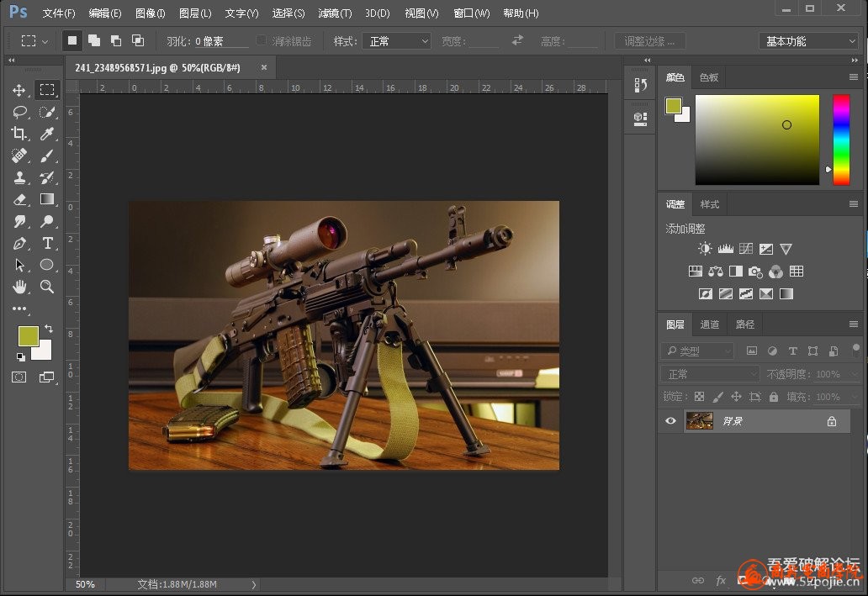Open the layer blend mode 正常 dropdown

(x=710, y=374)
